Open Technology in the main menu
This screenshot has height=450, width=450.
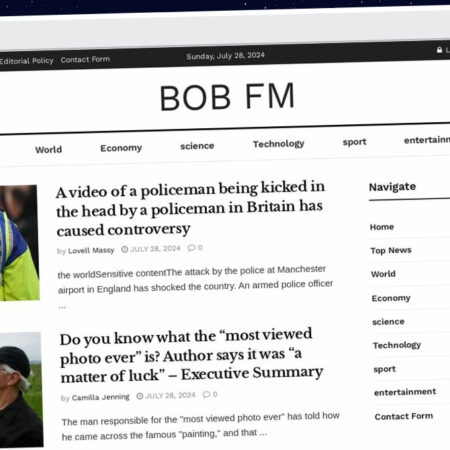278,144
